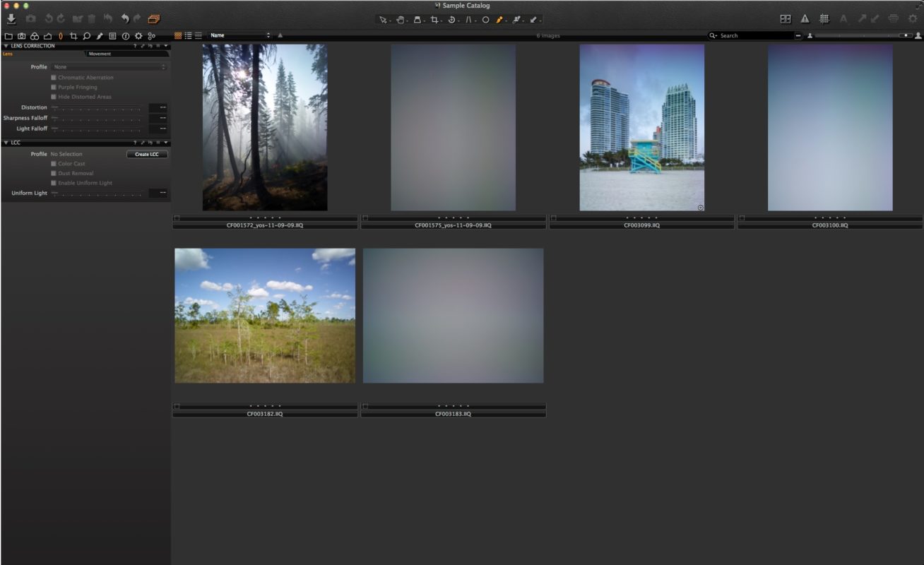Click the Import Images icon
The width and height of the screenshot is (924, 565).
coord(12,18)
